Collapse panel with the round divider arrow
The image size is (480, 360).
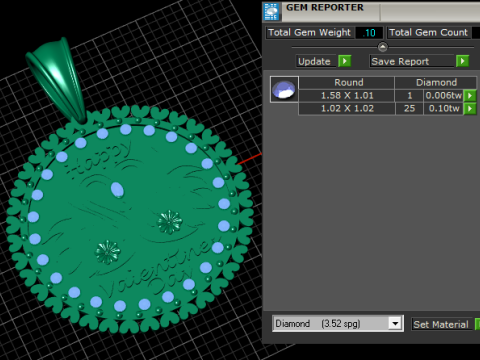383,47
